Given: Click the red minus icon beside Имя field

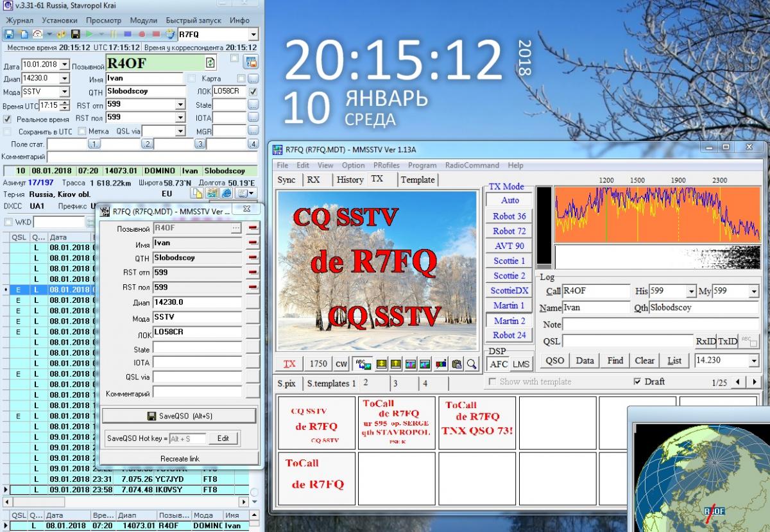Looking at the screenshot, I should 253,243.
